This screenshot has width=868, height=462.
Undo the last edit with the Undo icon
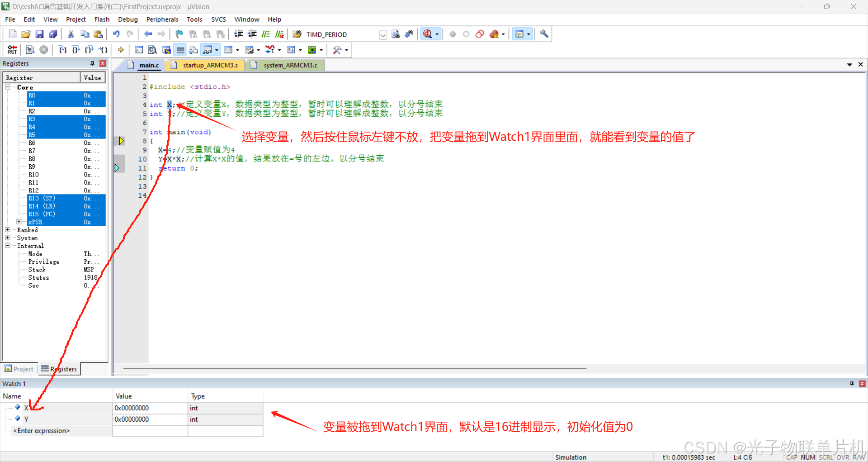[116, 34]
